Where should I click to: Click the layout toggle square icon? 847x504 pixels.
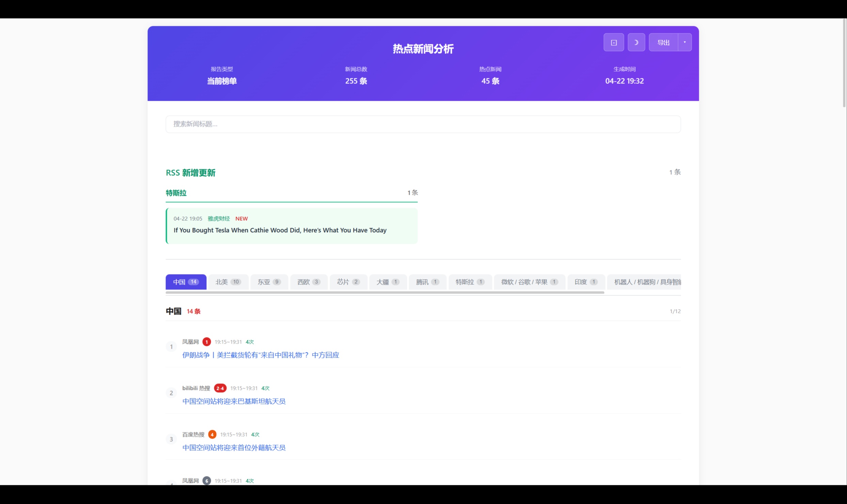[613, 43]
